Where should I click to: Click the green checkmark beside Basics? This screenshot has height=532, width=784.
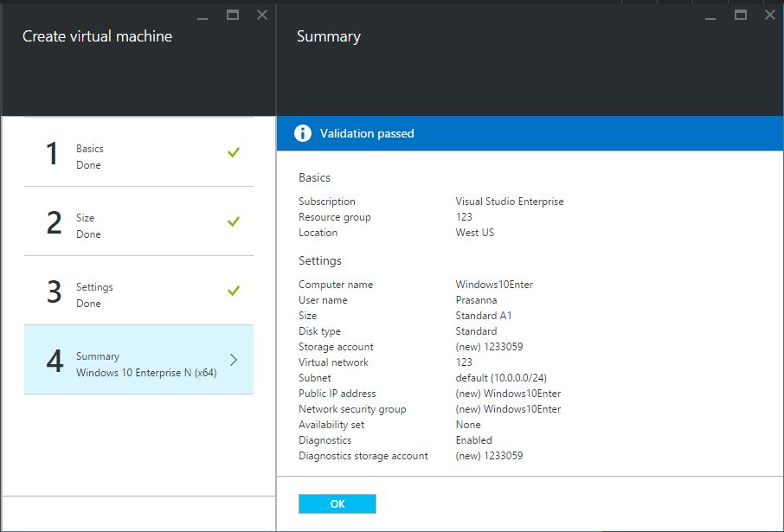[x=233, y=152]
